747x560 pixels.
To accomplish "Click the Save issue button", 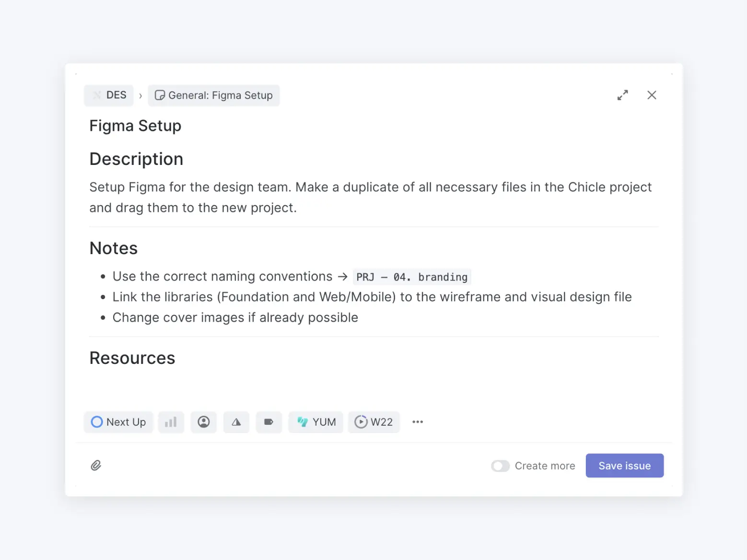I will [625, 466].
